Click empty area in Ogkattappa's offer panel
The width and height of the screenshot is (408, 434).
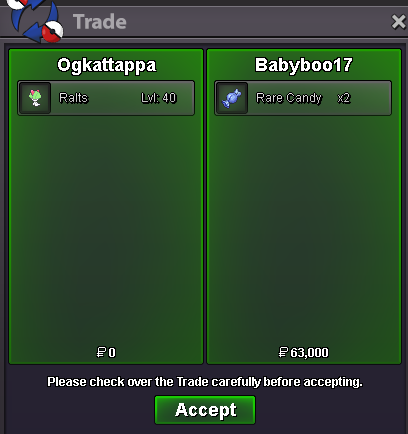click(x=106, y=227)
